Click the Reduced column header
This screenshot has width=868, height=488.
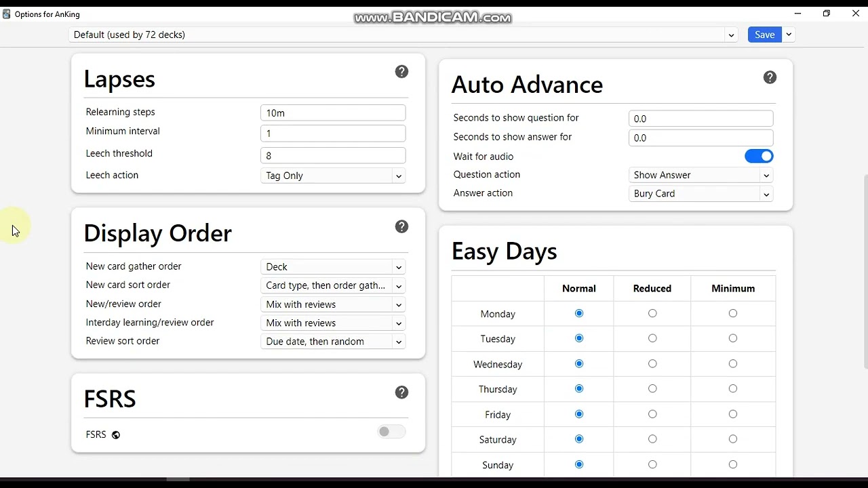point(652,288)
